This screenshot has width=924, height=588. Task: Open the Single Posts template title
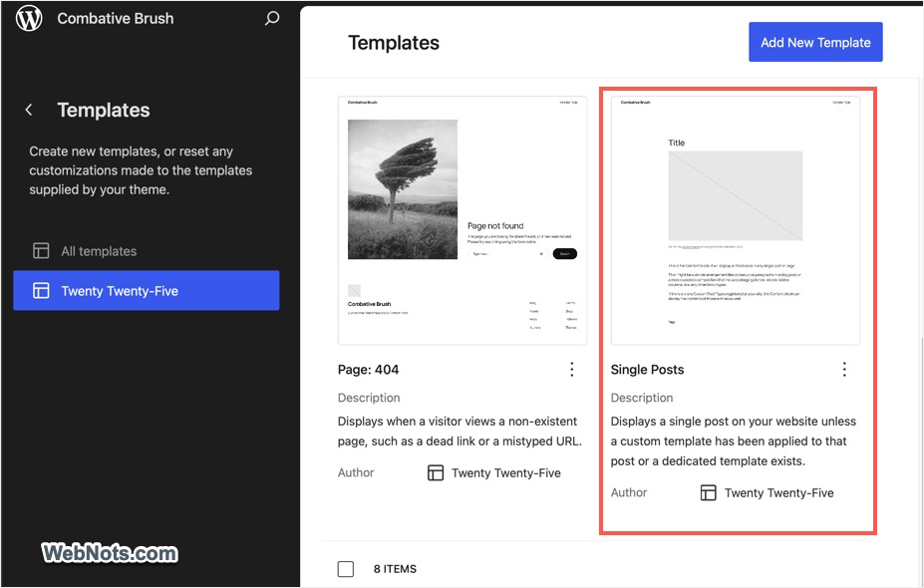pyautogui.click(x=647, y=370)
